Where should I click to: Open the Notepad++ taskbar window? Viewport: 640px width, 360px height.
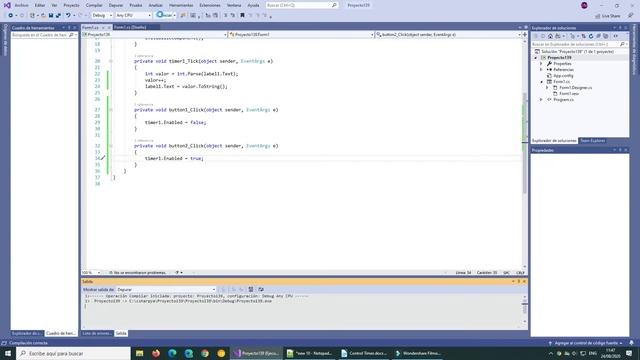[x=309, y=353]
